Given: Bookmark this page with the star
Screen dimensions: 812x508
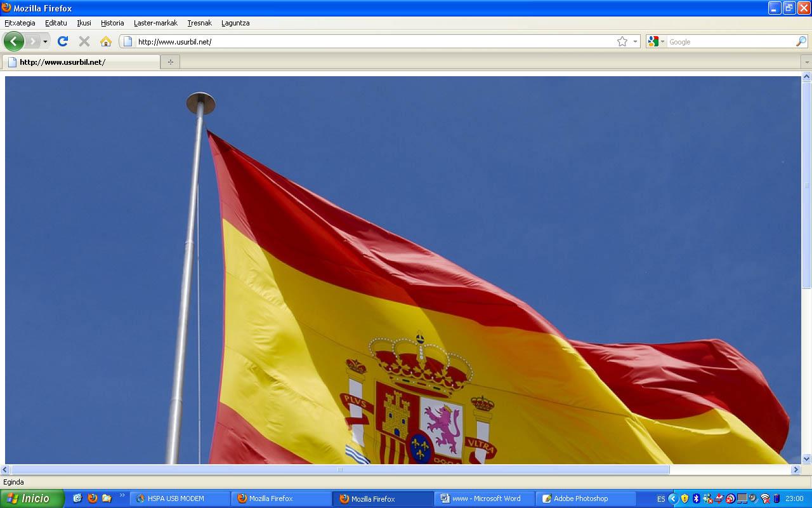Looking at the screenshot, I should point(622,41).
